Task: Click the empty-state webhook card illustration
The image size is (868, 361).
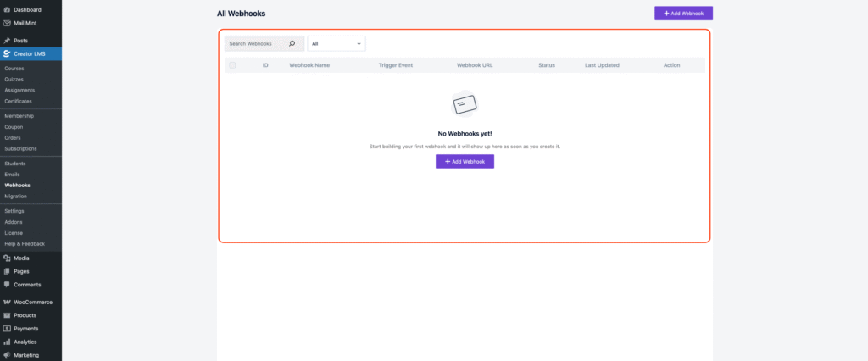Action: click(465, 104)
